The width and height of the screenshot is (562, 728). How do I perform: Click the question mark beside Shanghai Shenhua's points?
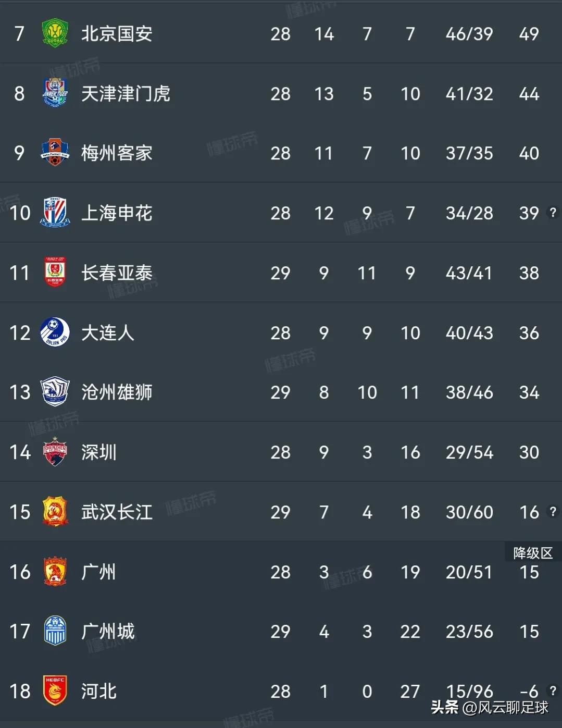(x=553, y=212)
